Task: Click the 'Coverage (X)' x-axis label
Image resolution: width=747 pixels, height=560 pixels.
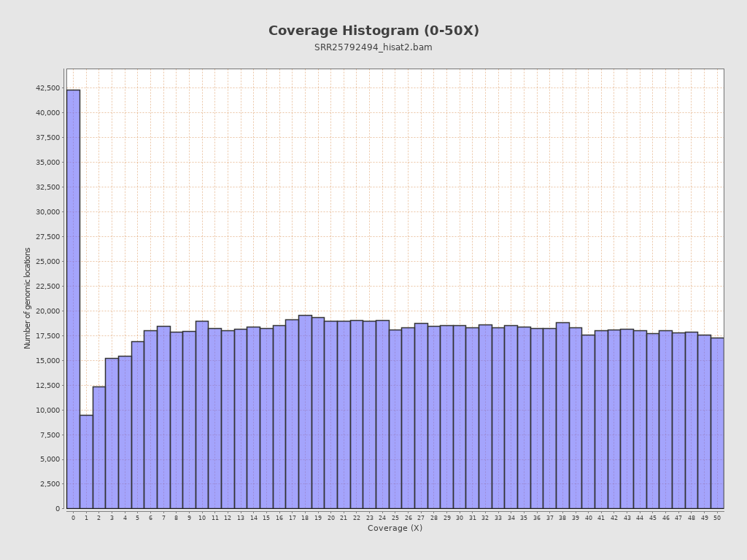Action: (x=395, y=529)
